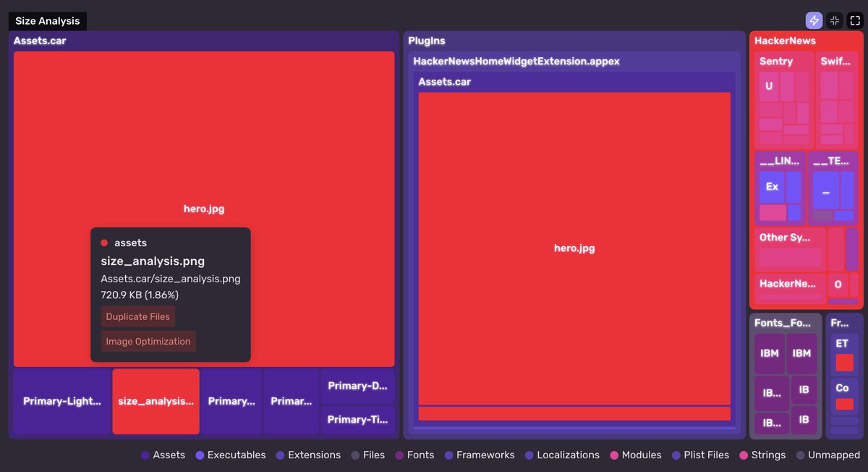
Task: Toggle the Unmapped category in the legend
Action: coord(800,455)
